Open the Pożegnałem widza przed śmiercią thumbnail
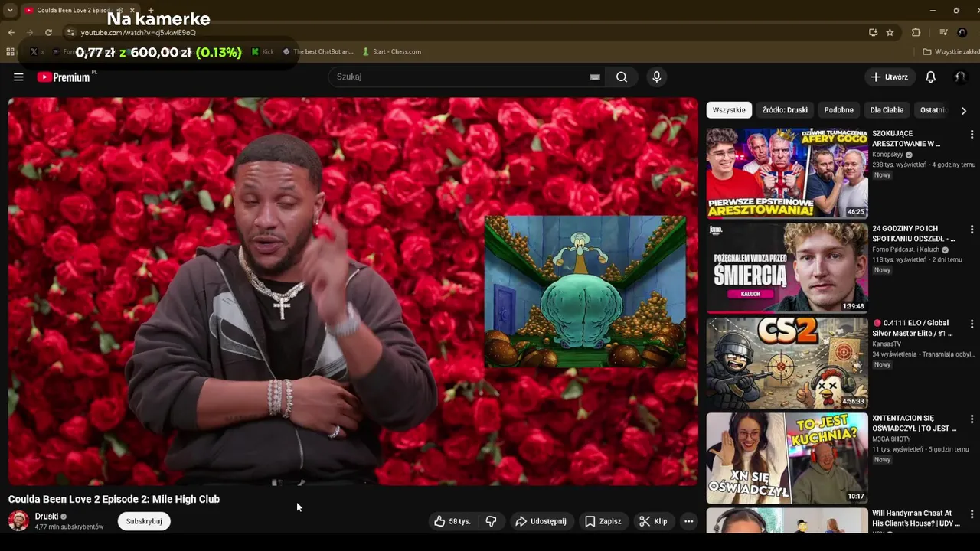980x551 pixels. pyautogui.click(x=787, y=268)
